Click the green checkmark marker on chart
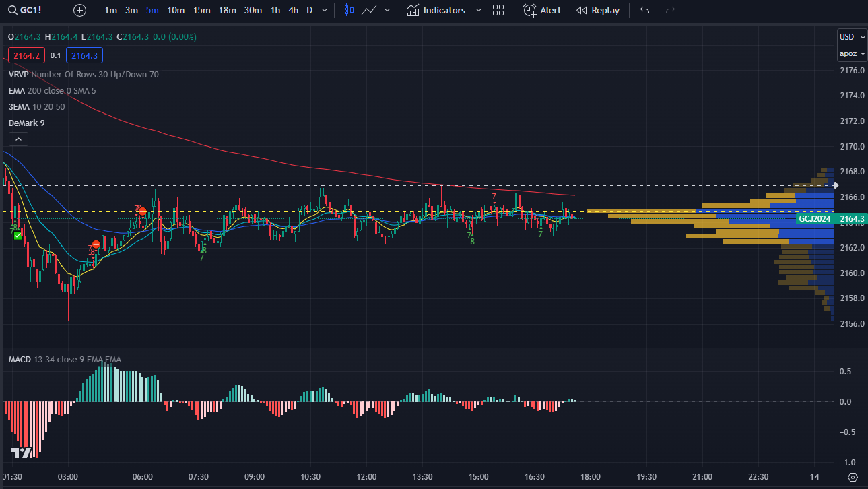Viewport: 868px width, 489px height. (x=18, y=236)
